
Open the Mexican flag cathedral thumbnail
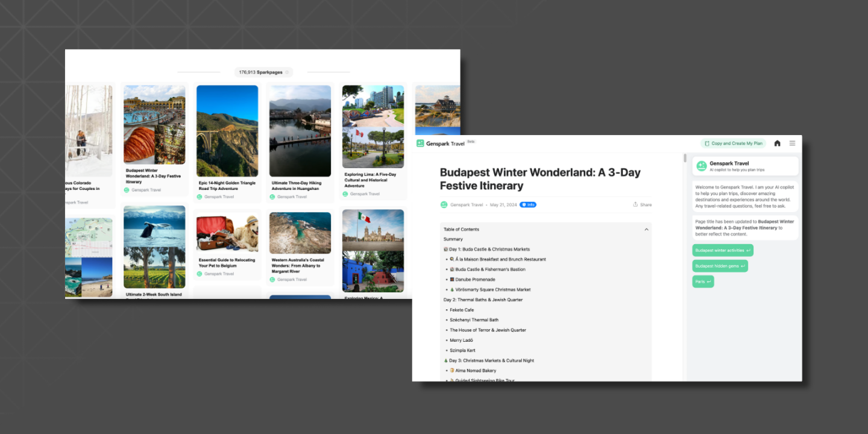[373, 251]
